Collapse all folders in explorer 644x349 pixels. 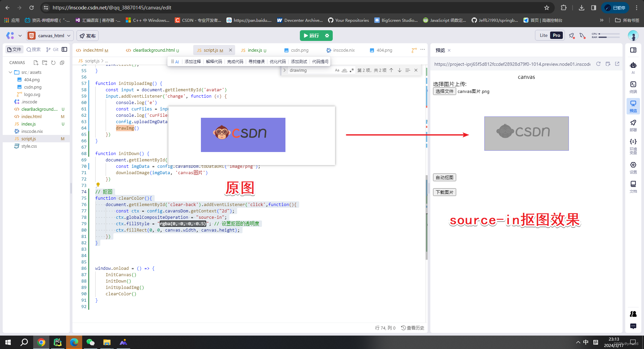[62, 62]
